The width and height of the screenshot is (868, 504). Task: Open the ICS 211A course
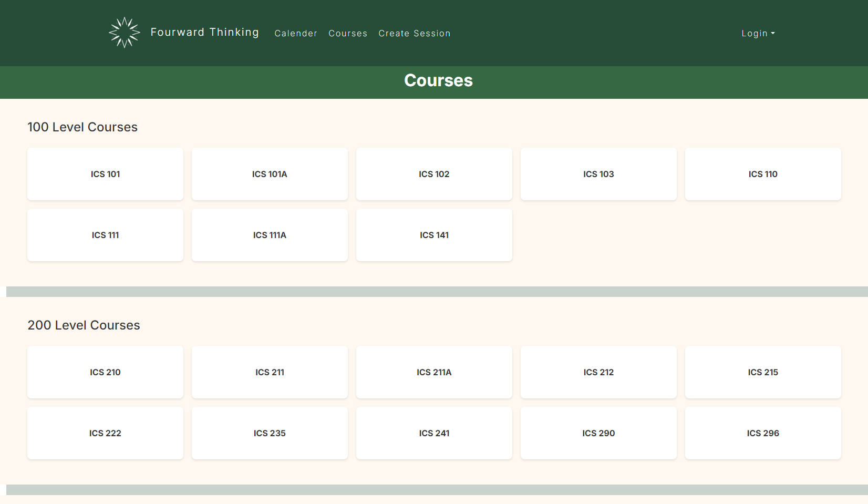434,372
